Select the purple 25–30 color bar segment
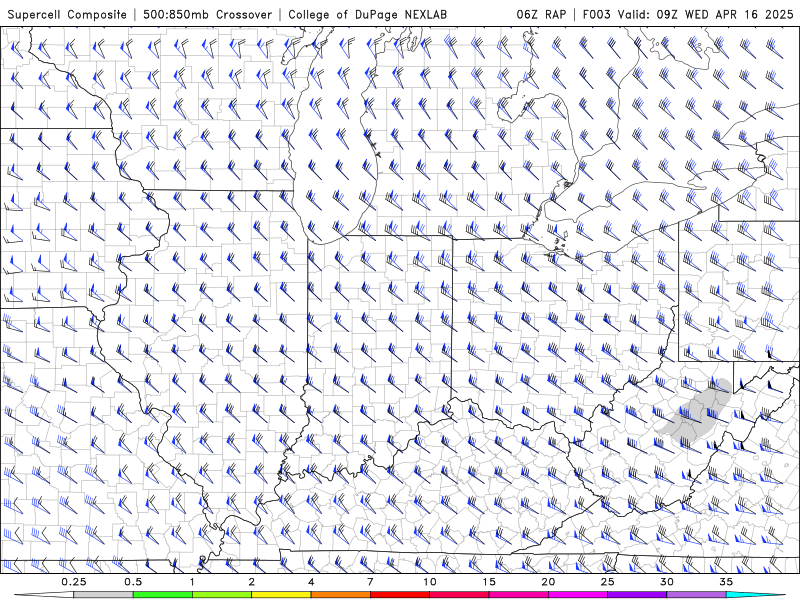The image size is (800, 600). click(x=637, y=595)
